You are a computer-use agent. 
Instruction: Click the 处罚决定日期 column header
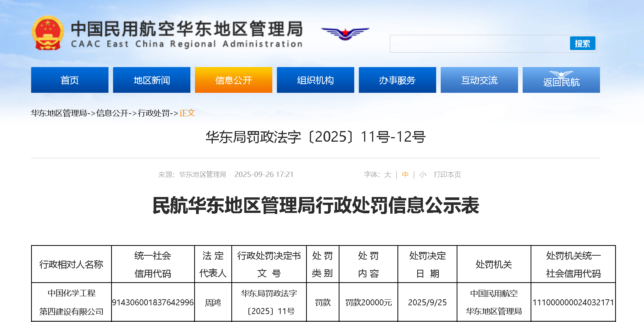tap(427, 264)
